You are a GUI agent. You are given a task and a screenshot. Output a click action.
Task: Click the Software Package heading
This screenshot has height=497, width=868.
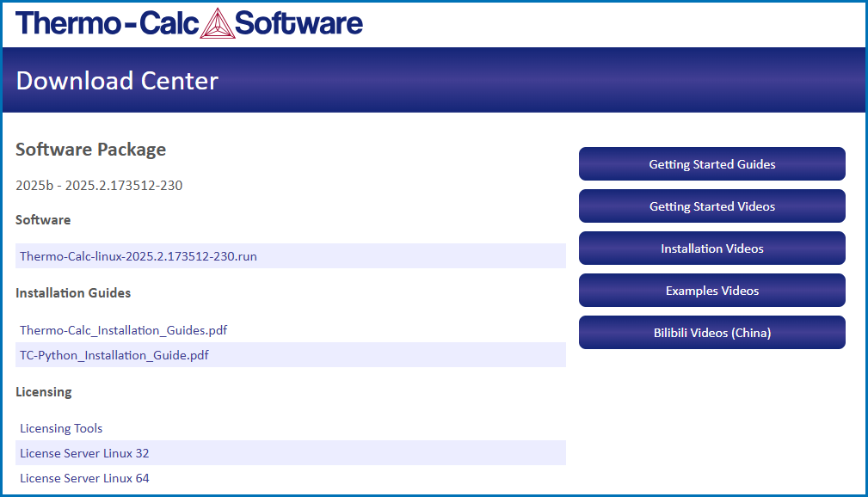[x=91, y=150]
